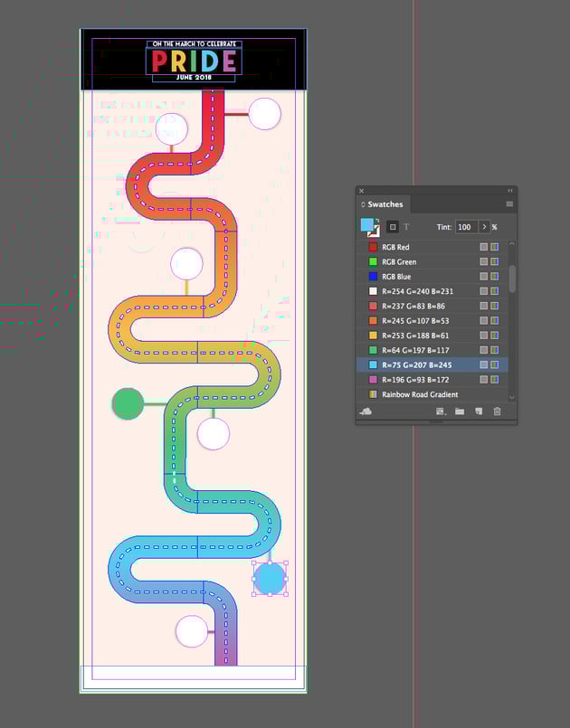The width and height of the screenshot is (570, 728).
Task: Select swatch R=64 G=197 B=117
Action: click(432, 350)
